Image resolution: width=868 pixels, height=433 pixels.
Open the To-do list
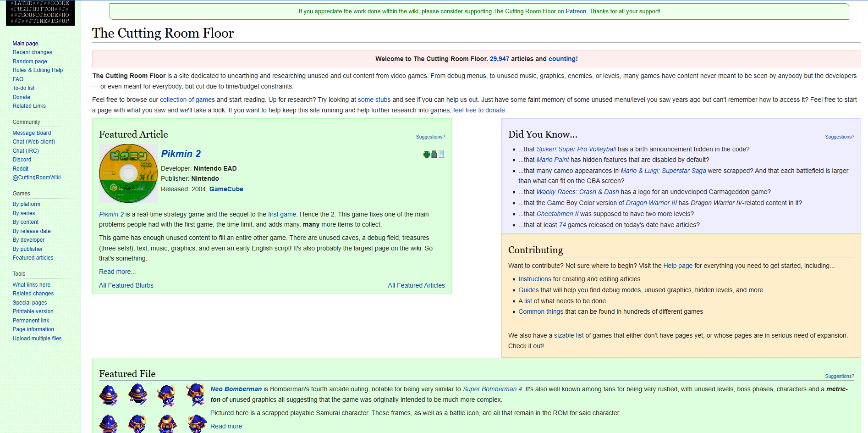pos(23,88)
